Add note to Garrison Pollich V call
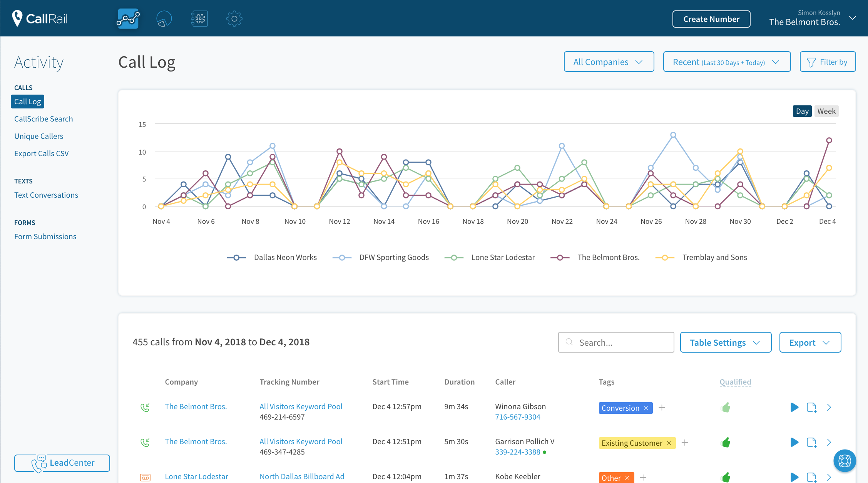The height and width of the screenshot is (483, 868). pos(811,442)
